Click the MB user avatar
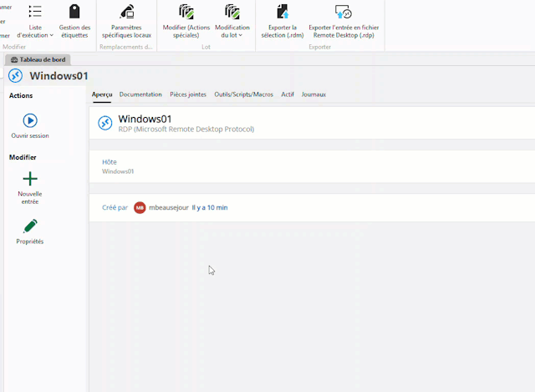 140,207
